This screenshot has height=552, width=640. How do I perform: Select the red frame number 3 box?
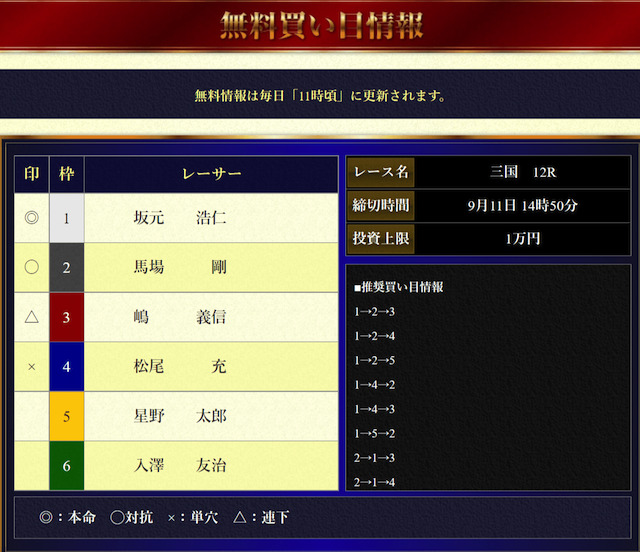(66, 317)
